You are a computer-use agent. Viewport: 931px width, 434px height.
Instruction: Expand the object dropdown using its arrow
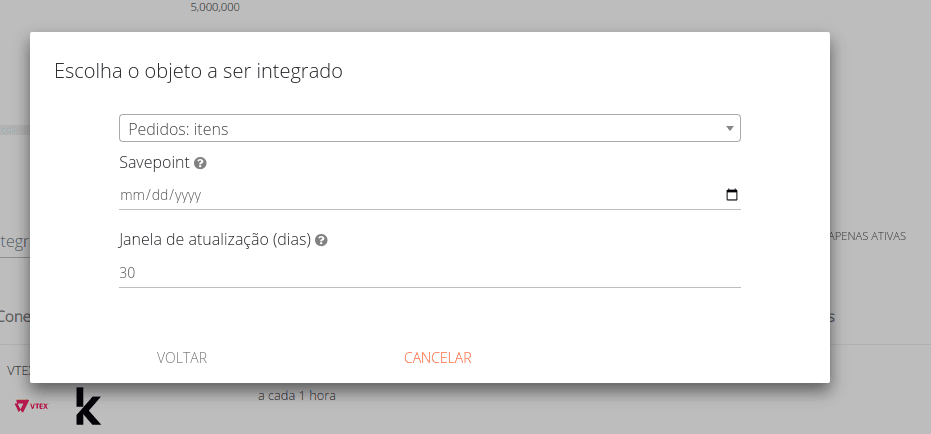(730, 128)
